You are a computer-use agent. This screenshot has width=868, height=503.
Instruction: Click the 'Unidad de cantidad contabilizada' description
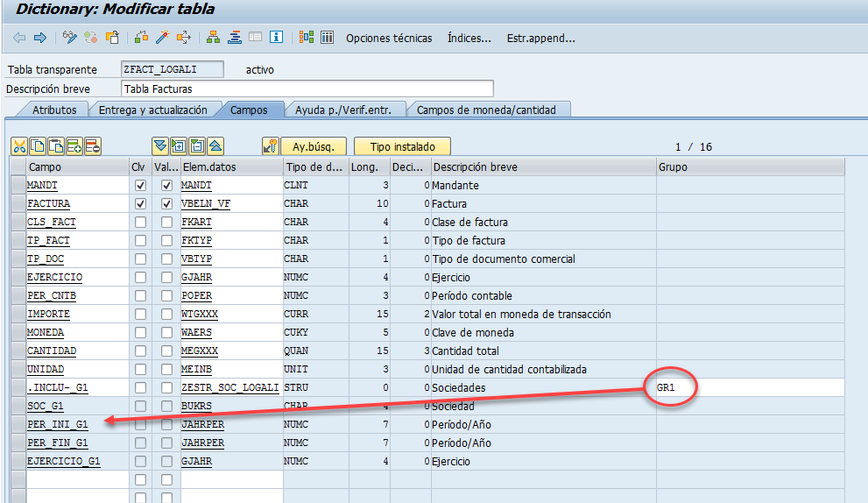pos(509,370)
